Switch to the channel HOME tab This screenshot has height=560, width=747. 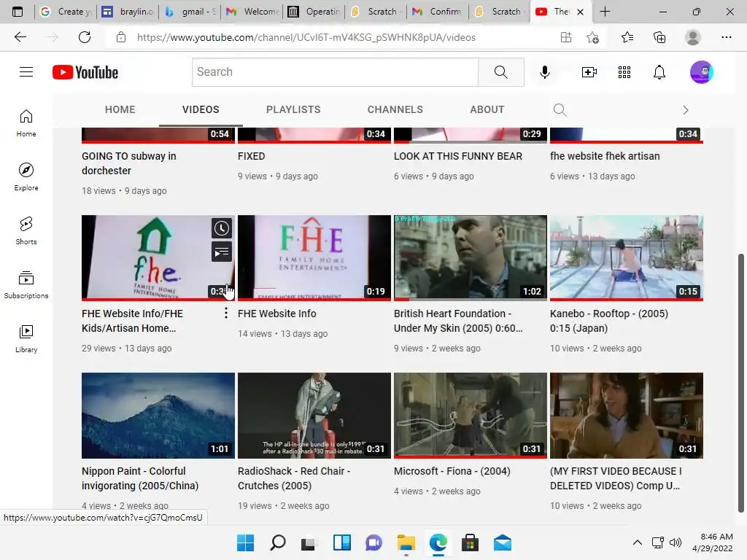click(120, 109)
